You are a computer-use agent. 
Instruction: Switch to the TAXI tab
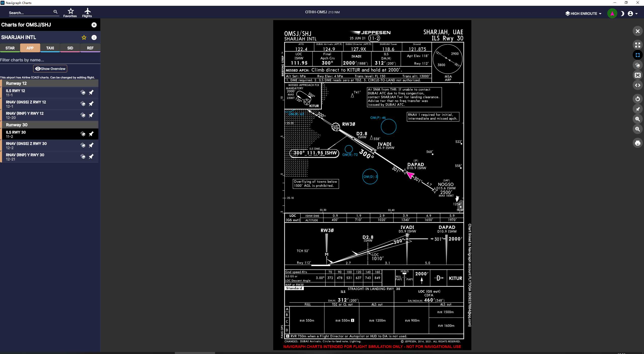(50, 48)
